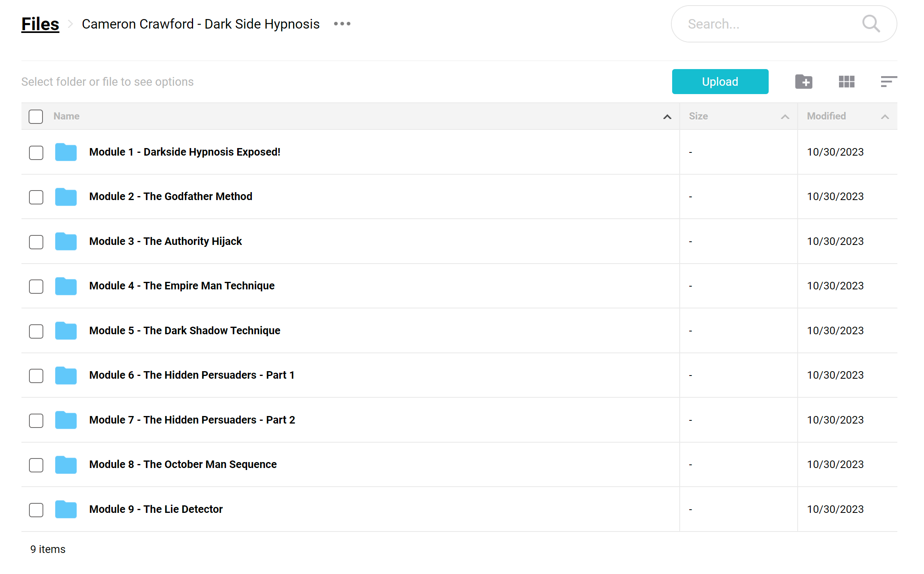Open Module 4 - The Empire Man Technique

pyautogui.click(x=182, y=286)
